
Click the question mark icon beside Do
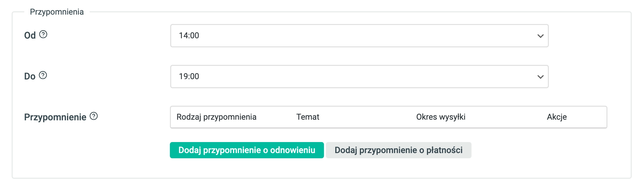point(43,75)
